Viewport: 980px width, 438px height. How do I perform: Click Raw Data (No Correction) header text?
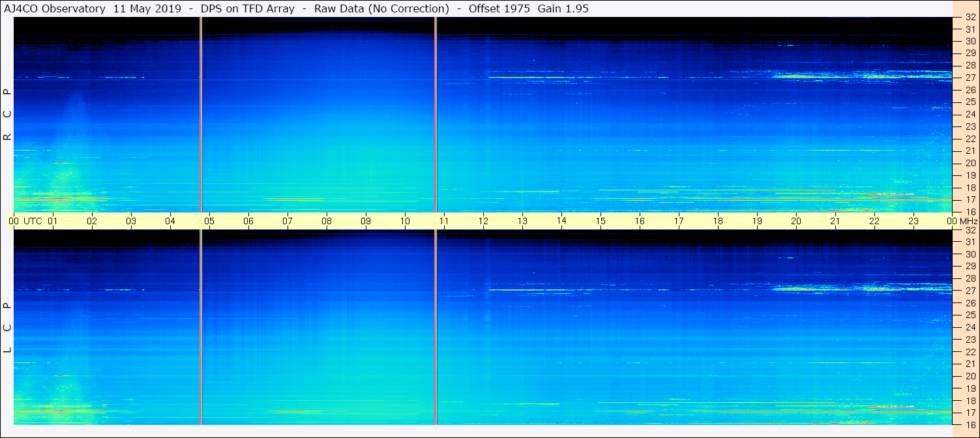point(381,8)
